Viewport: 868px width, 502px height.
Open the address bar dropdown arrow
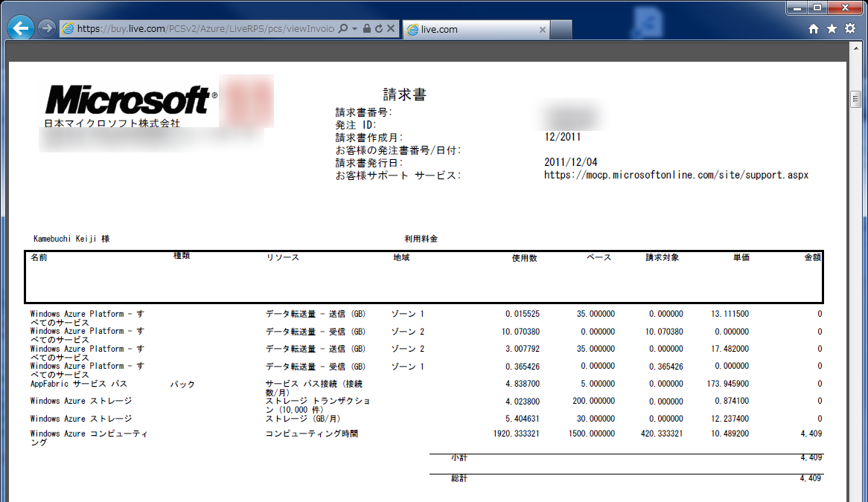355,29
